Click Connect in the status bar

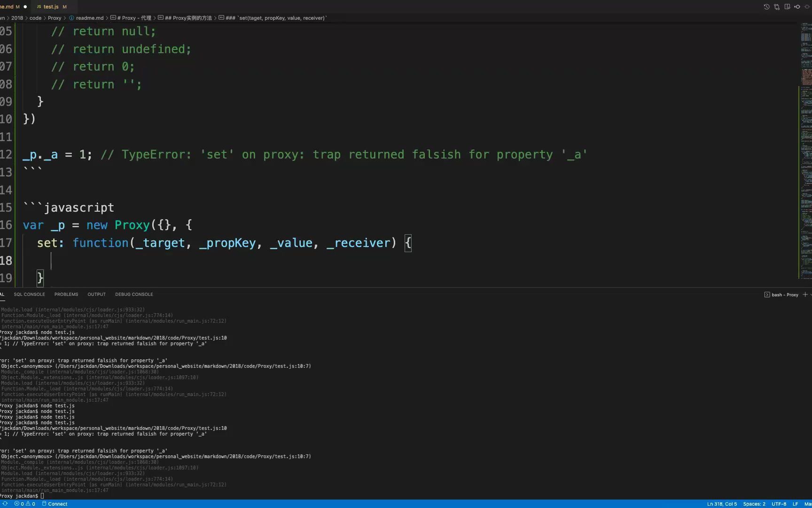58,504
